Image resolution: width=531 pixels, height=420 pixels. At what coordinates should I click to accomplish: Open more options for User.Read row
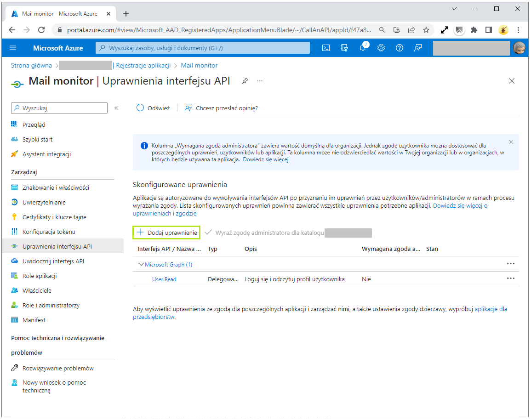coord(510,278)
